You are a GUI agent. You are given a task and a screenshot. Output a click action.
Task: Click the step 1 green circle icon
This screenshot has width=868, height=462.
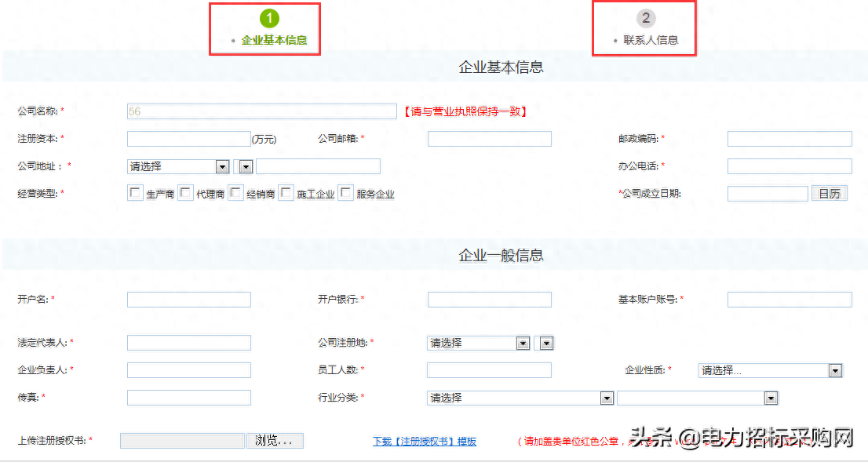pyautogui.click(x=269, y=18)
